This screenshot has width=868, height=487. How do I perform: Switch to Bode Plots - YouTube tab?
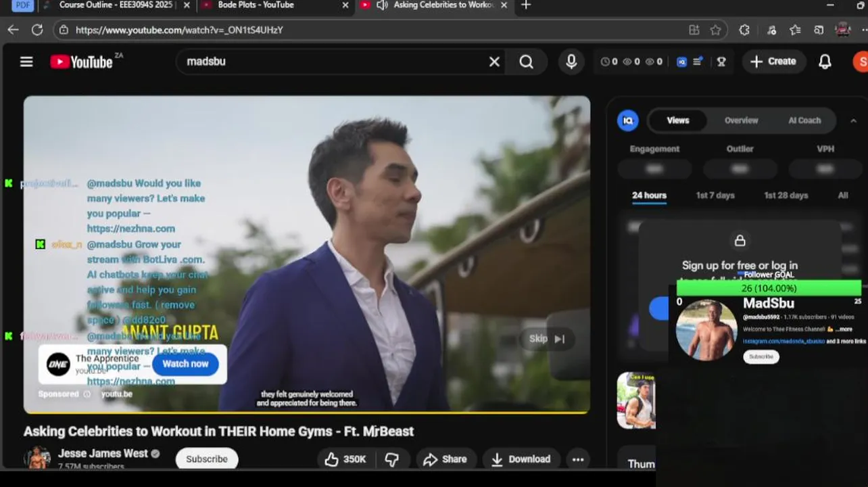(x=256, y=5)
